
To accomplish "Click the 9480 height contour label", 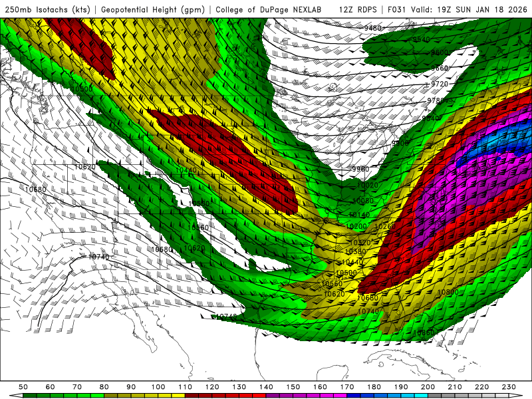I will [x=373, y=28].
